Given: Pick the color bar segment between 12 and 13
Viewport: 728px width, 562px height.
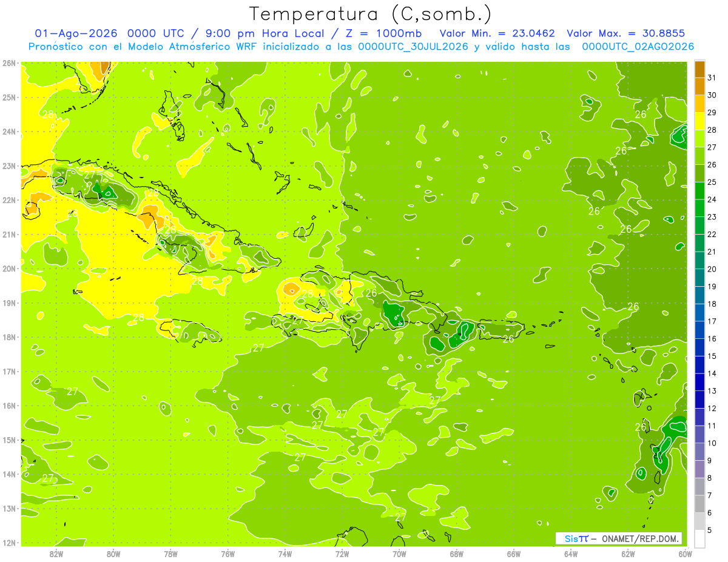Looking at the screenshot, I should pyautogui.click(x=699, y=400).
